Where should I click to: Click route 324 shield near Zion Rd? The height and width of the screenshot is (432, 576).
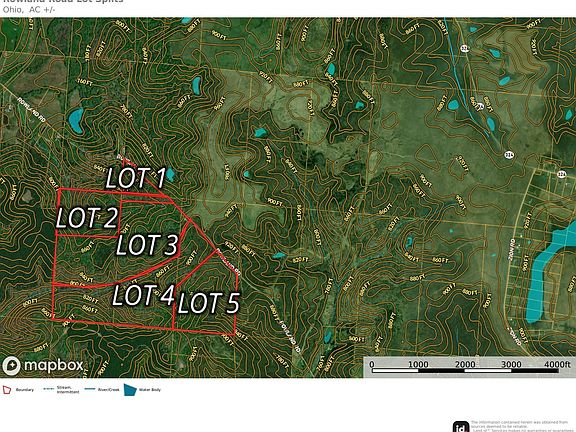[x=561, y=174]
